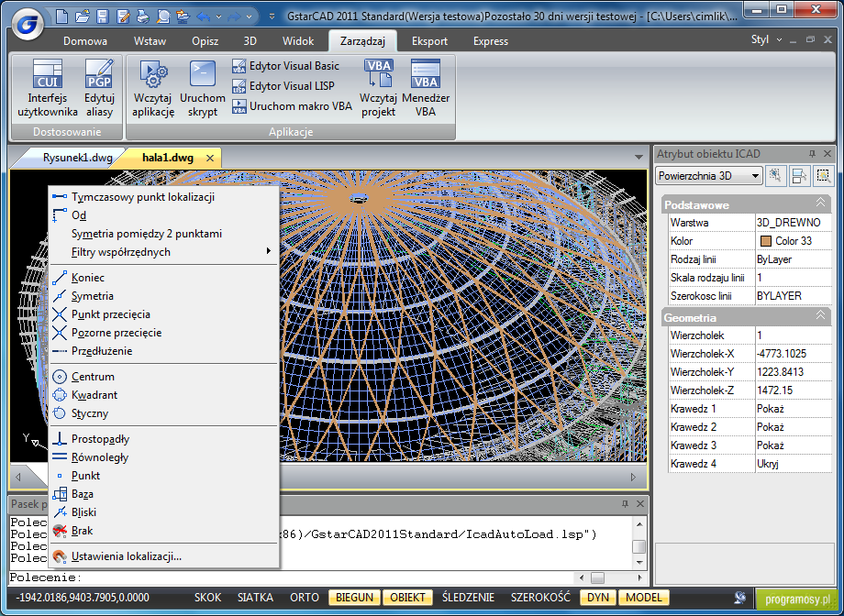Toggle SZEROKOŚĆ lineweight display
This screenshot has height=616, width=844.
click(540, 598)
